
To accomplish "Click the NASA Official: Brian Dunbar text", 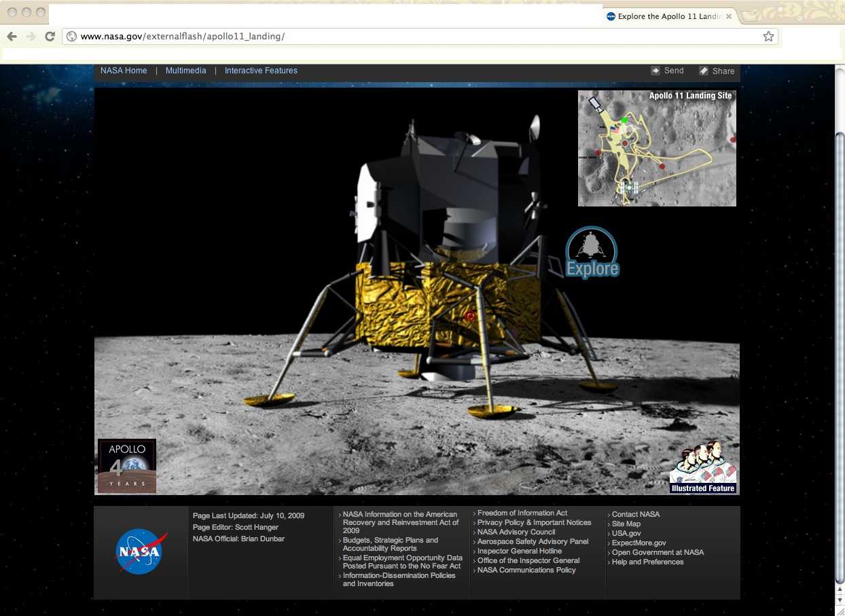I will (x=238, y=539).
